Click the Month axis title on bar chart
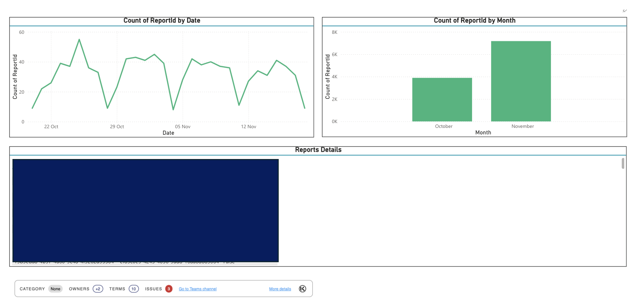 pyautogui.click(x=483, y=133)
